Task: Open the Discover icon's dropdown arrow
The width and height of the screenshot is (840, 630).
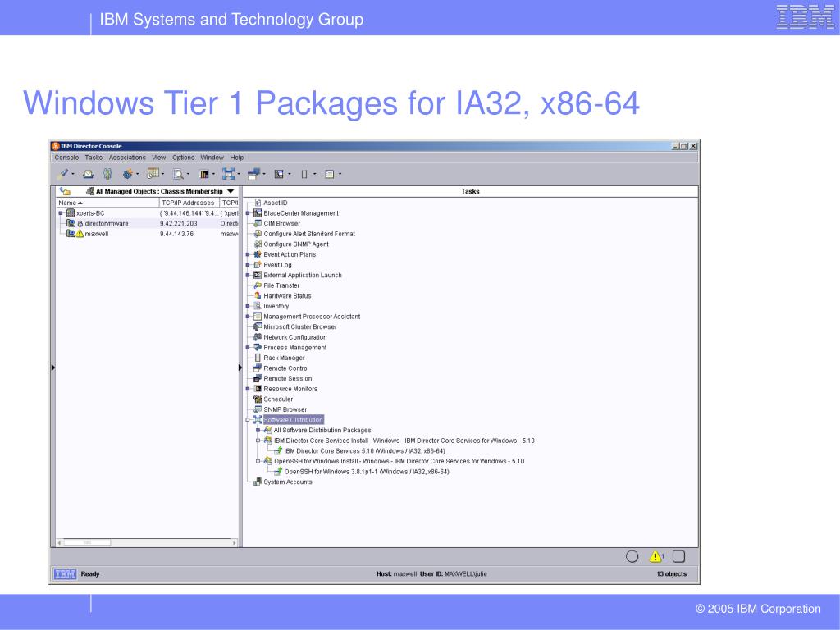Action: (x=73, y=174)
